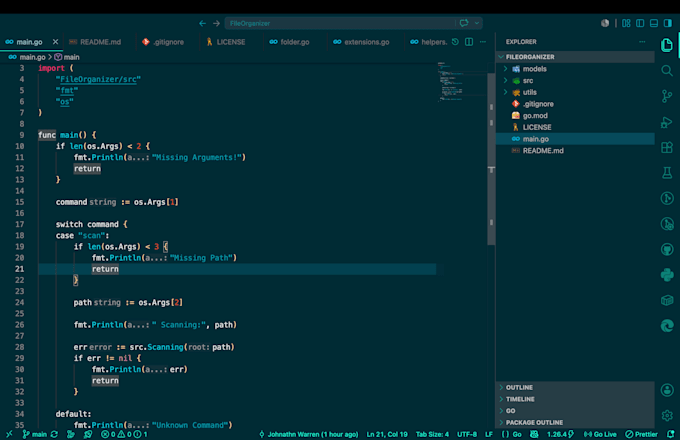Expand the models folder
Screen dimensions: 680x440
point(505,69)
